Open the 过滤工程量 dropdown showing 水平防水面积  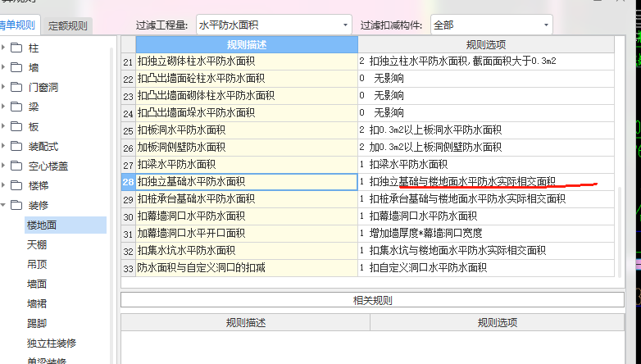274,25
